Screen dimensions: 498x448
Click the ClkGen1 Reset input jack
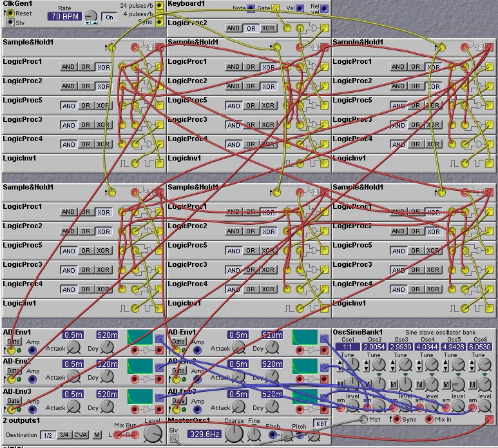coord(10,13)
